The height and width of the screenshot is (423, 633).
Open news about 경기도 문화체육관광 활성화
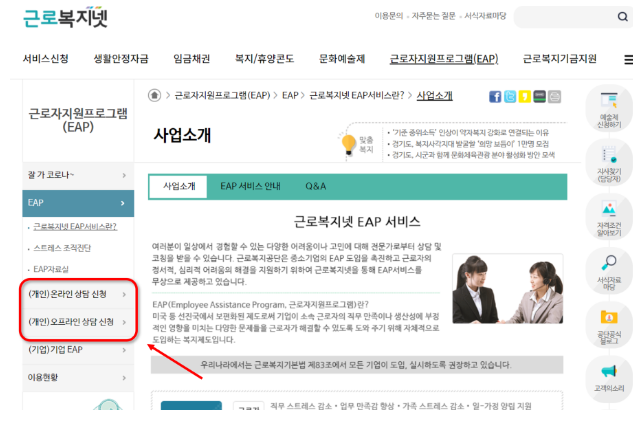coord(473,155)
